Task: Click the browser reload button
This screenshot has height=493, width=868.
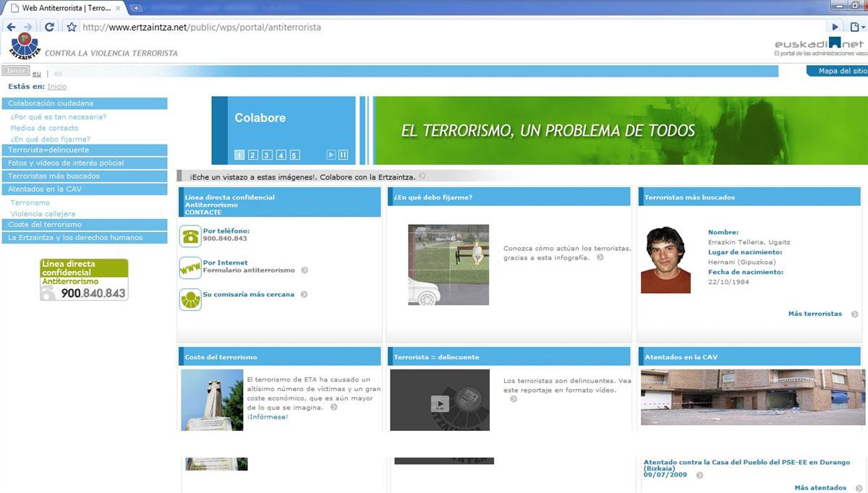Action: pos(49,27)
